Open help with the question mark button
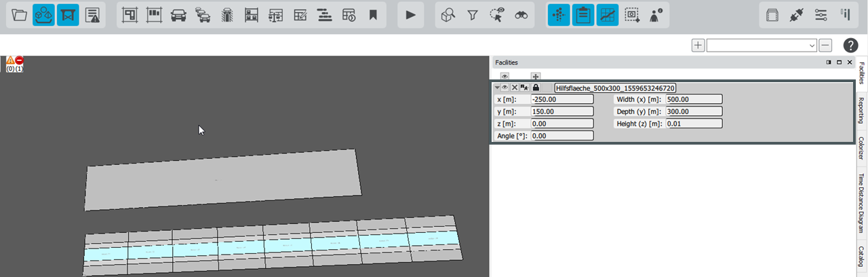Viewport: 868px width, 277px height. click(x=851, y=45)
